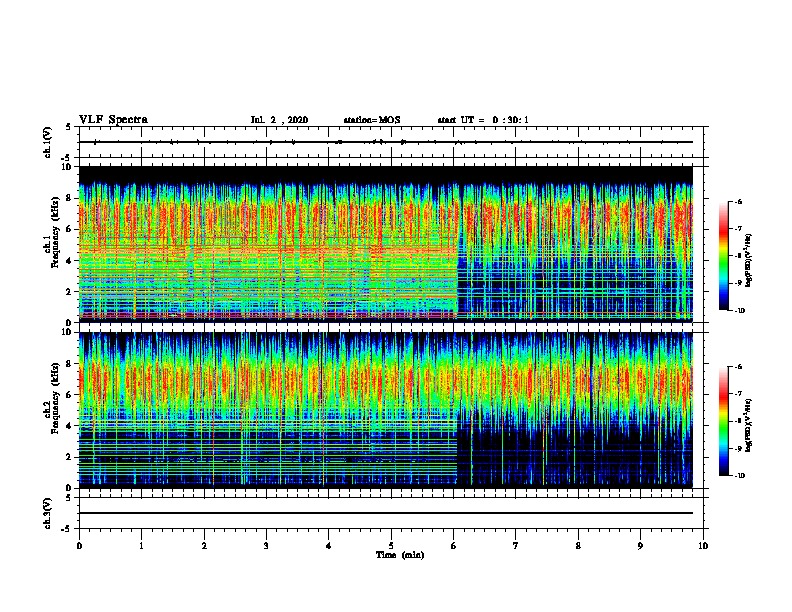The image size is (792, 612).
Task: Click the time axis tick label "10"
Action: [x=703, y=546]
